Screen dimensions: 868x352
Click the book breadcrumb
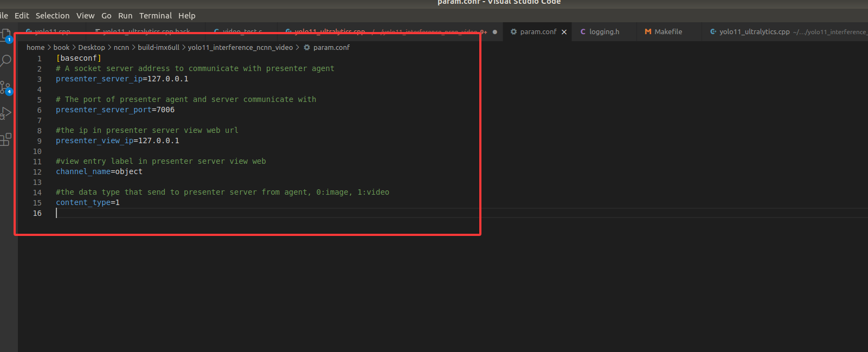pos(61,48)
